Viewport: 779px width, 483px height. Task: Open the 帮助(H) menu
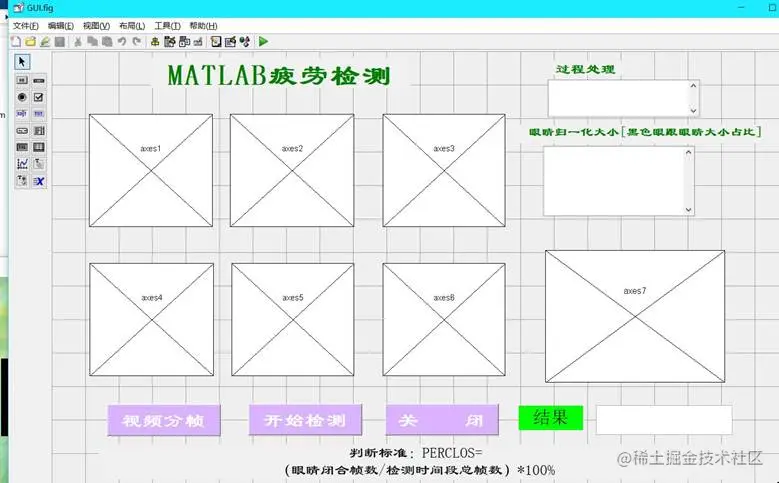[203, 26]
